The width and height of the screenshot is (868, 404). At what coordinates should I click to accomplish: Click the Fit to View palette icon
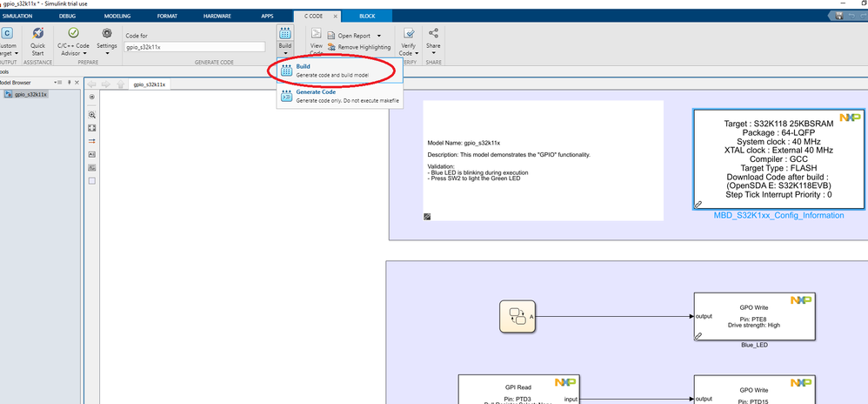point(92,128)
